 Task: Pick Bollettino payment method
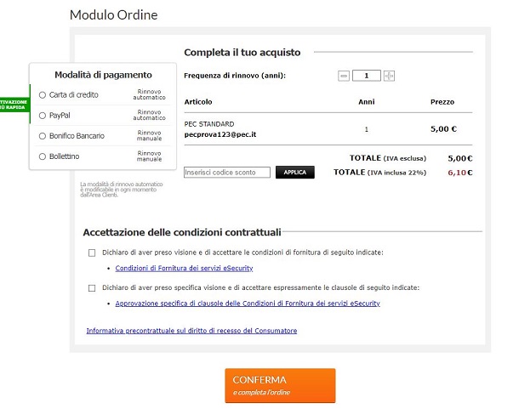[43, 156]
